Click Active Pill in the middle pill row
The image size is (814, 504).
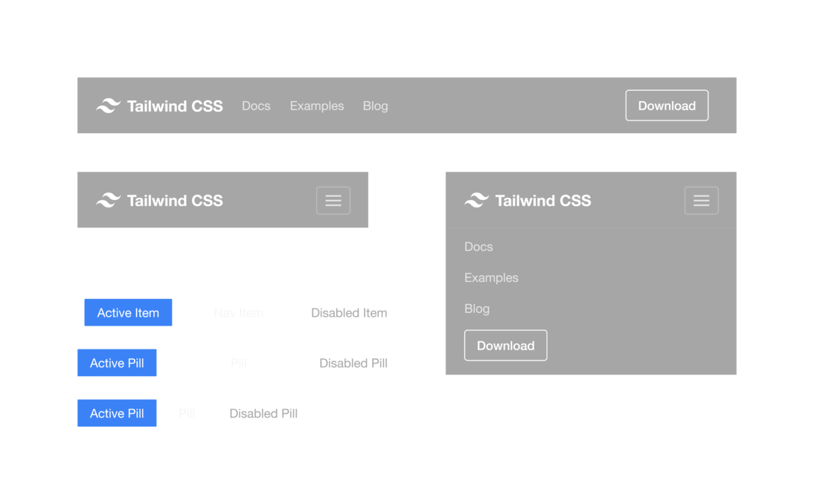pyautogui.click(x=117, y=363)
